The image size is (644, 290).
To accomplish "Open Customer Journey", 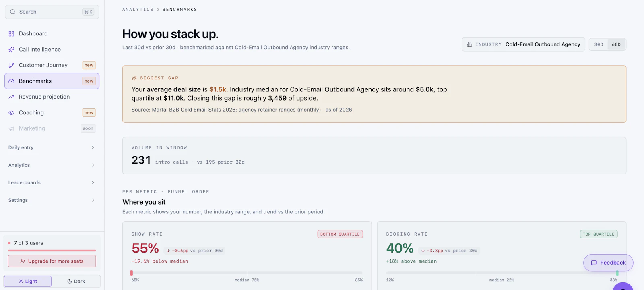I will 52,65.
